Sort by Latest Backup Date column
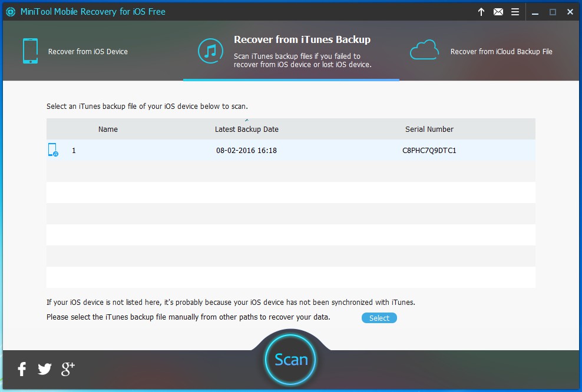Viewport: 582px width, 392px height. [x=246, y=129]
